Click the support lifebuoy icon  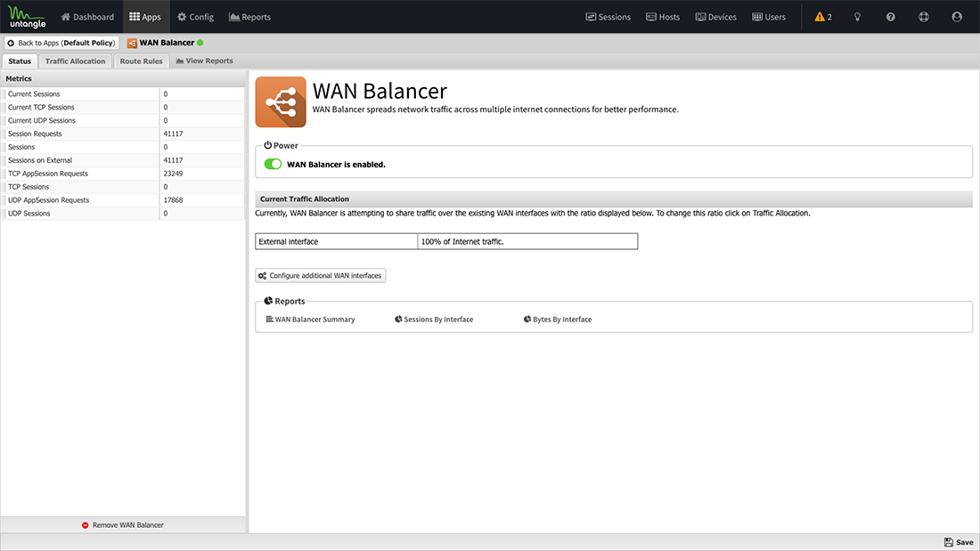(x=924, y=17)
